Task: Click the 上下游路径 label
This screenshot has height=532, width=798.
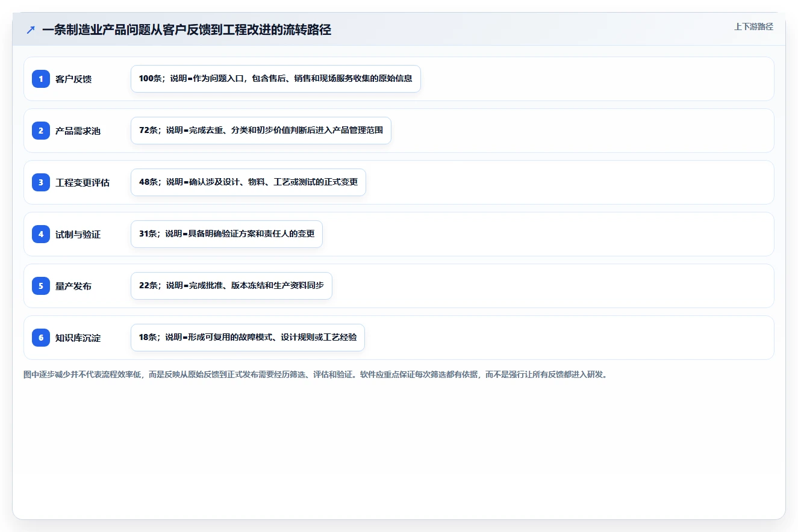Action: (753, 26)
